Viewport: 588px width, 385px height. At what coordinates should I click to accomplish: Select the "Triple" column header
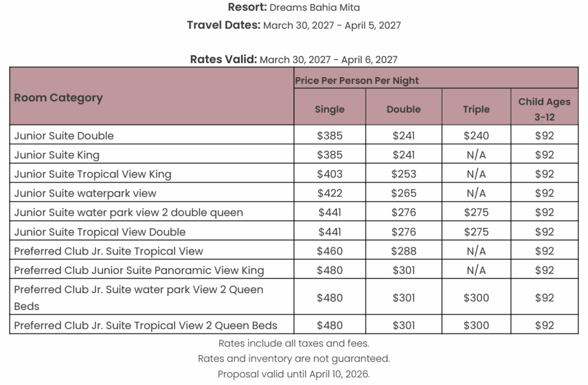[x=476, y=109]
